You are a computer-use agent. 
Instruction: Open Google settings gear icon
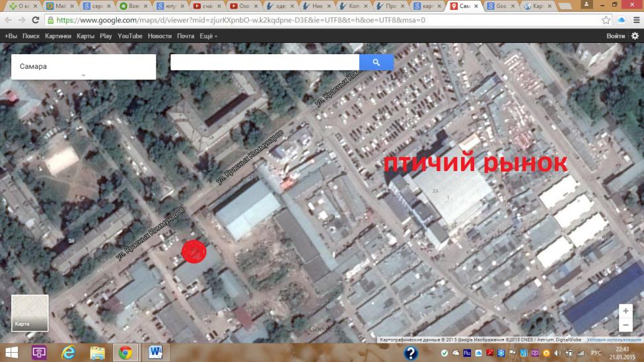coord(635,36)
